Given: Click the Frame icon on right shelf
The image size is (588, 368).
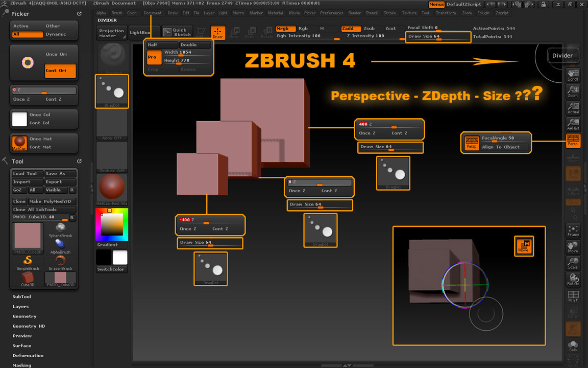Looking at the screenshot, I should (573, 231).
